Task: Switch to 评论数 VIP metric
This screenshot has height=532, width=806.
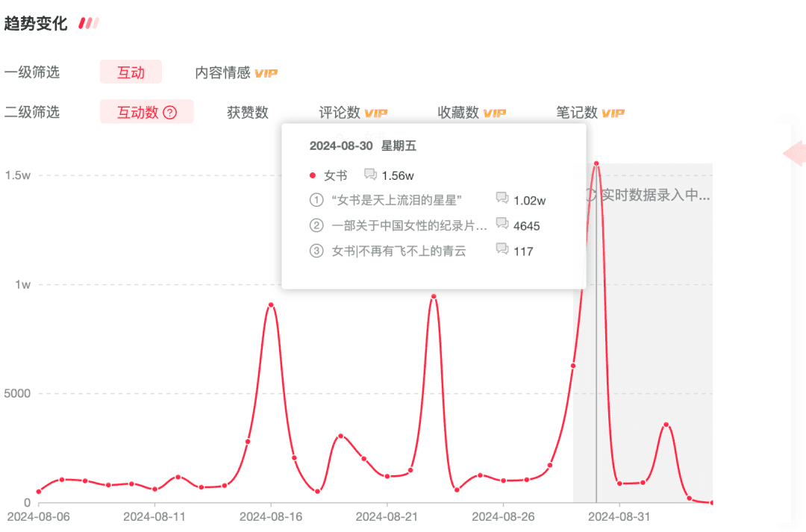Action: pos(353,112)
